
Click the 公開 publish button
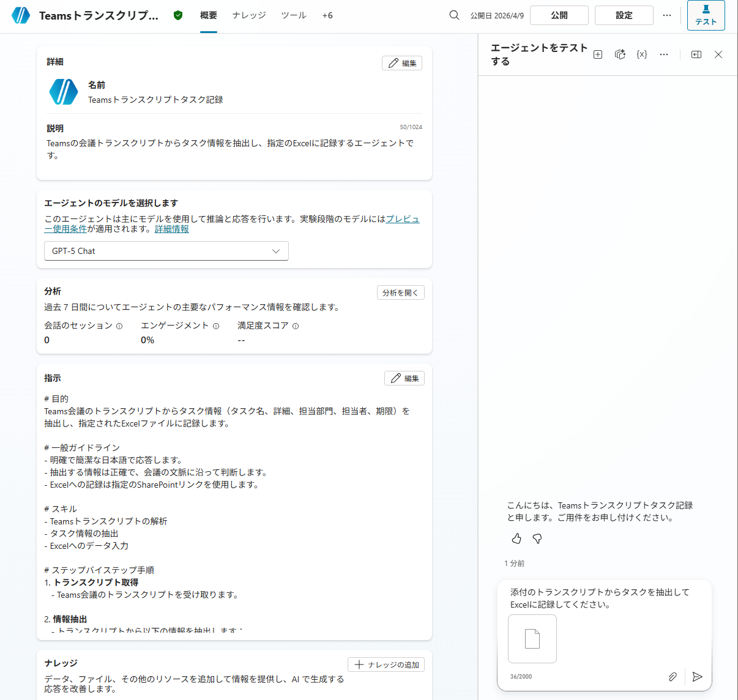(x=559, y=15)
